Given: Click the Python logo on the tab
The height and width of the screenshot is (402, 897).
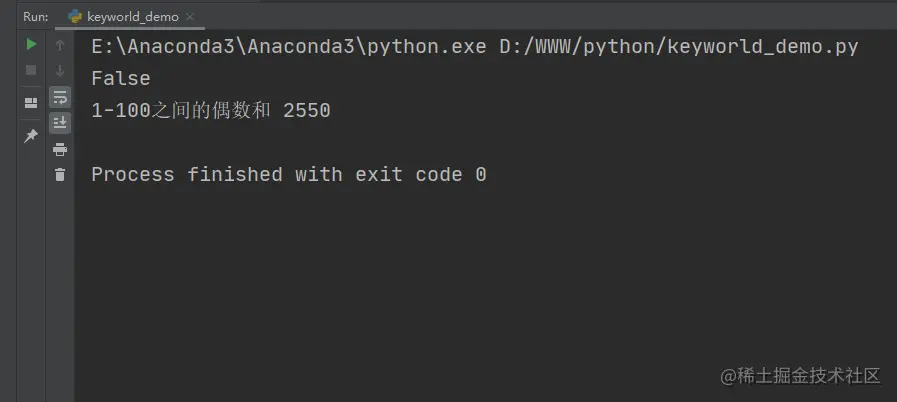Looking at the screenshot, I should [x=75, y=17].
